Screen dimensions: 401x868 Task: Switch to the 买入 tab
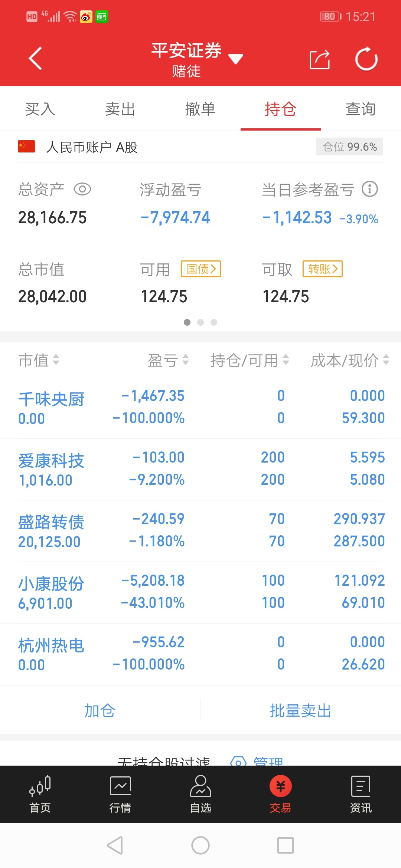(40, 109)
